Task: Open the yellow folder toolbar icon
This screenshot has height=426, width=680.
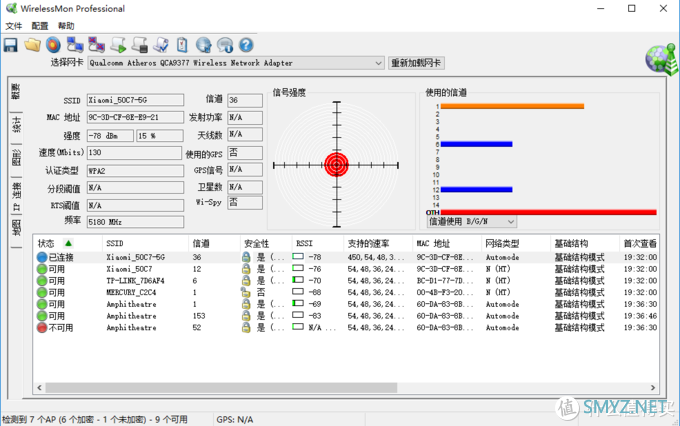Action: [33, 45]
